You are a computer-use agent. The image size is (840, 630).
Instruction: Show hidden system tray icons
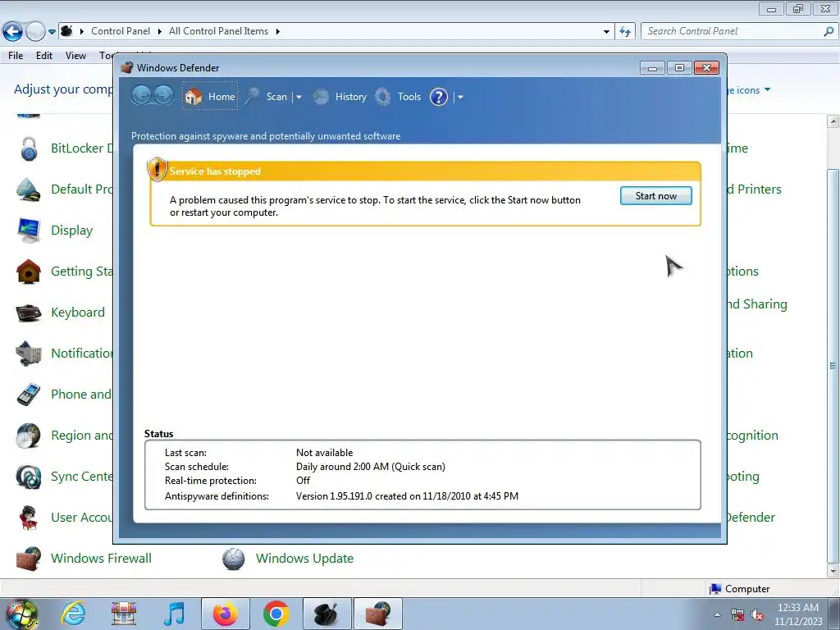[x=717, y=614]
